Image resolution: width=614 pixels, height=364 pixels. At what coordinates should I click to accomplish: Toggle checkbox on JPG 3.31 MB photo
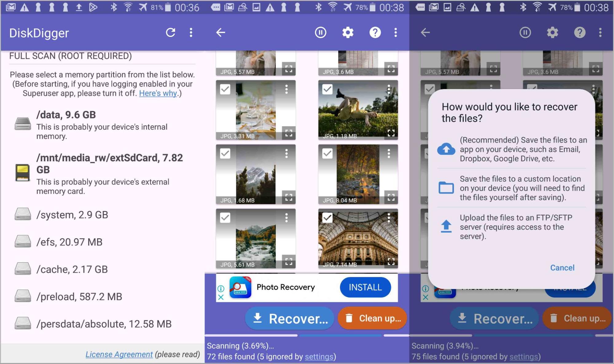point(225,89)
